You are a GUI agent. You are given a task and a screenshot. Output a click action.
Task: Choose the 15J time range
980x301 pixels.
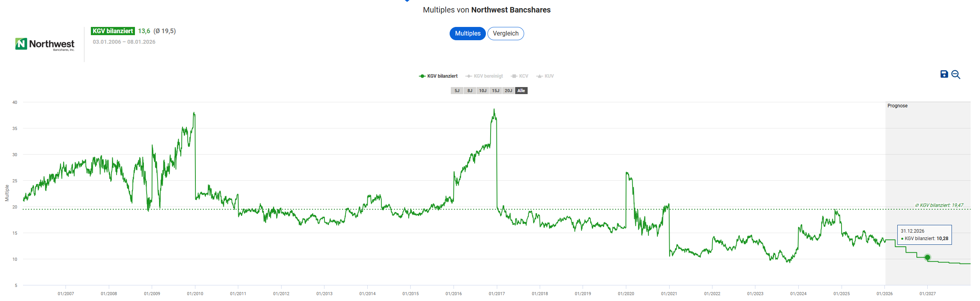point(496,91)
